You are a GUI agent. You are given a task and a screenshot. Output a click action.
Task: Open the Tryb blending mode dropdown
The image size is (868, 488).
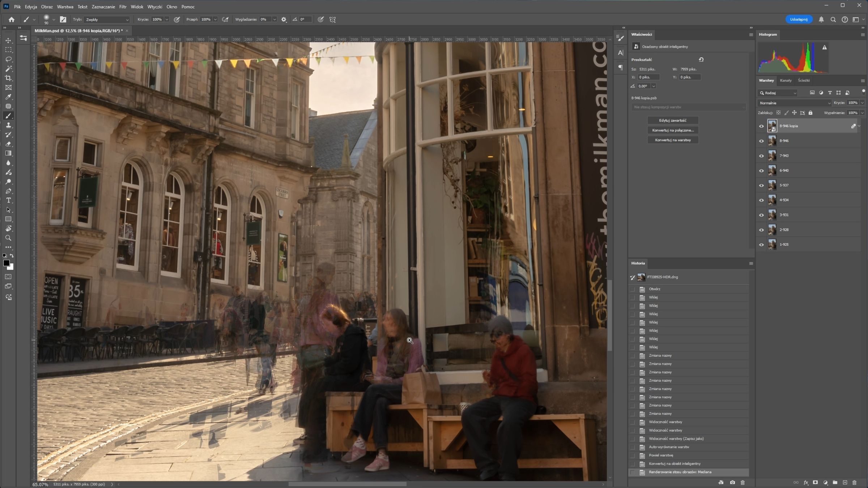pos(107,20)
